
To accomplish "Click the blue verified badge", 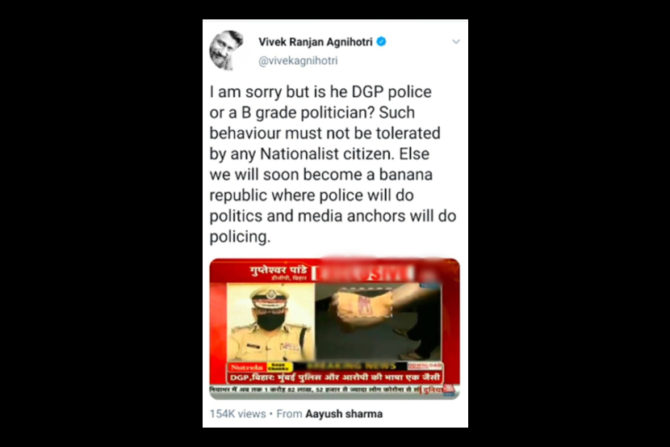I will click(x=381, y=41).
